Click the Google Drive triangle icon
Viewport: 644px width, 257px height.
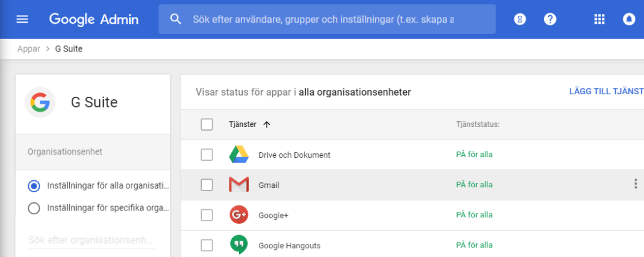(238, 155)
